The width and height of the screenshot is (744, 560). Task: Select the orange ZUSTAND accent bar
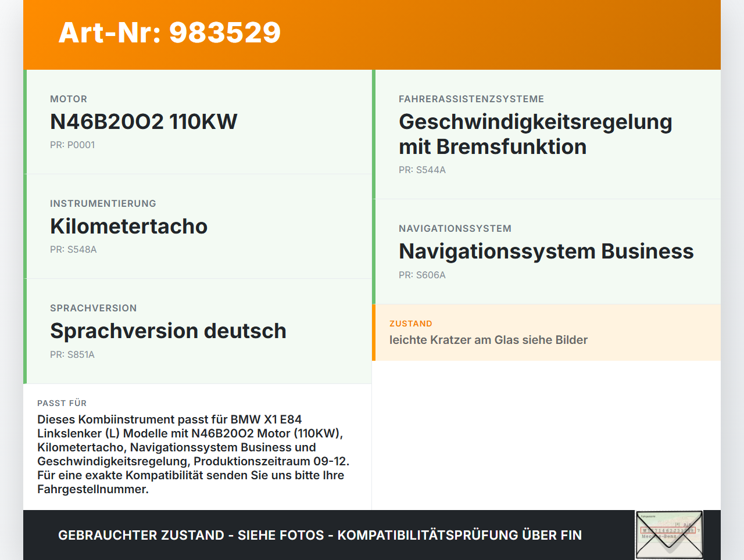tap(374, 332)
